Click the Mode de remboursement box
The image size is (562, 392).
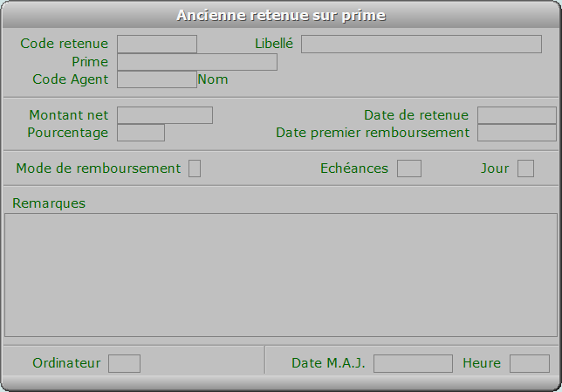[x=195, y=168]
